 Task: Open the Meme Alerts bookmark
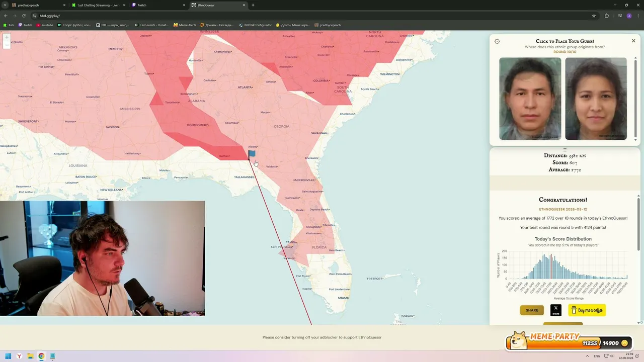185,25
